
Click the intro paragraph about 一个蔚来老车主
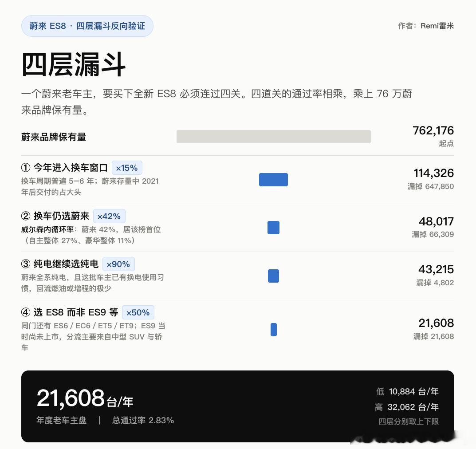click(x=216, y=102)
